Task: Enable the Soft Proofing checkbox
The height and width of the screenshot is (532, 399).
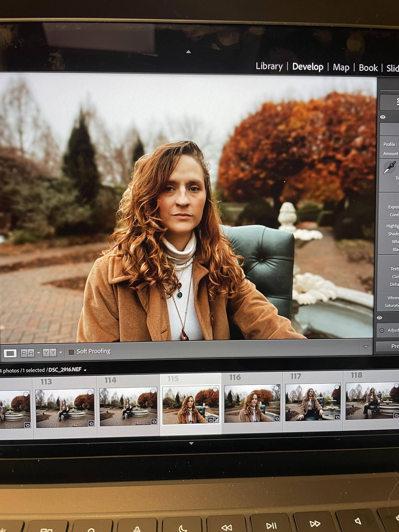Action: point(71,352)
